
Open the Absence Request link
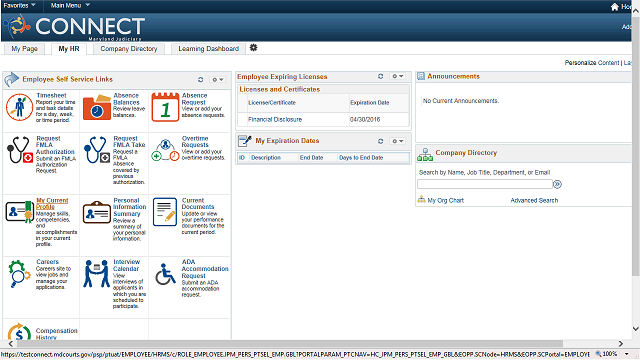tap(195, 99)
